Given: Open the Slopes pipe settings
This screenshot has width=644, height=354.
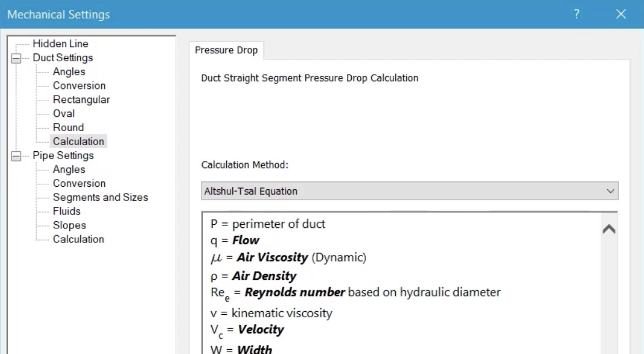Looking at the screenshot, I should [x=69, y=225].
